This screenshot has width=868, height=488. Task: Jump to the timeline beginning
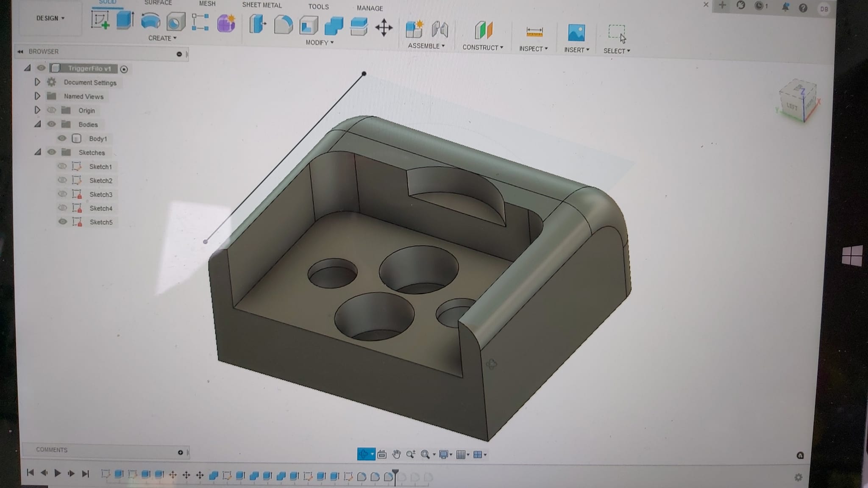(30, 472)
